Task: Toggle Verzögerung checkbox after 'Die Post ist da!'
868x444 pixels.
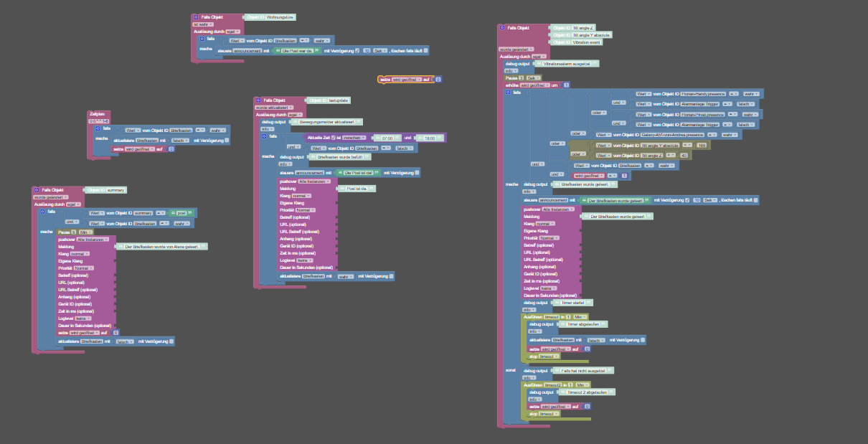Action: click(x=417, y=172)
